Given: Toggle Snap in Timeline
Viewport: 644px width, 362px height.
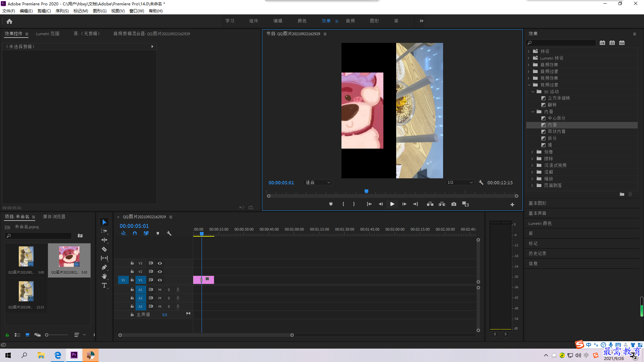Looking at the screenshot, I should click(135, 233).
